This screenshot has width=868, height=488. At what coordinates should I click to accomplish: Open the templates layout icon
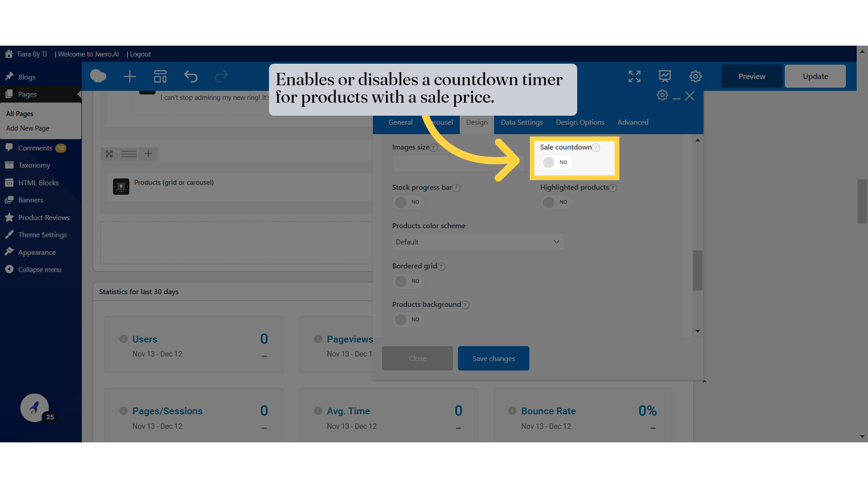pyautogui.click(x=160, y=76)
